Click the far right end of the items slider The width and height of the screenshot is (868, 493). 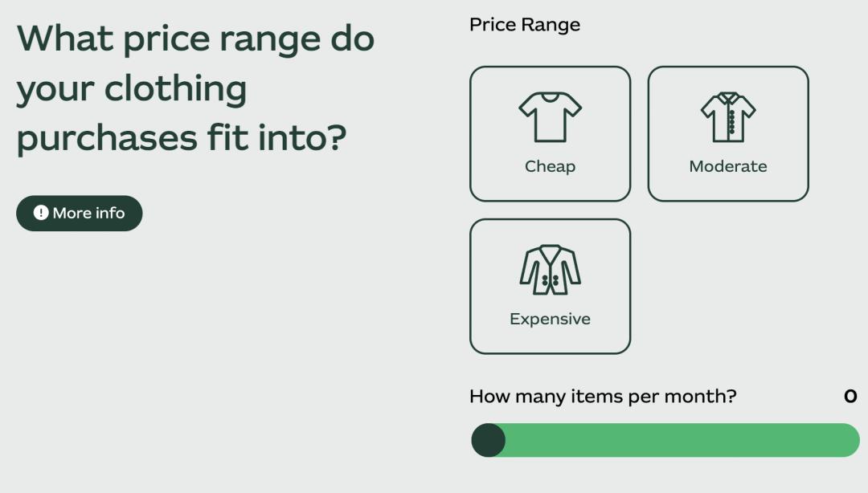coord(854,440)
